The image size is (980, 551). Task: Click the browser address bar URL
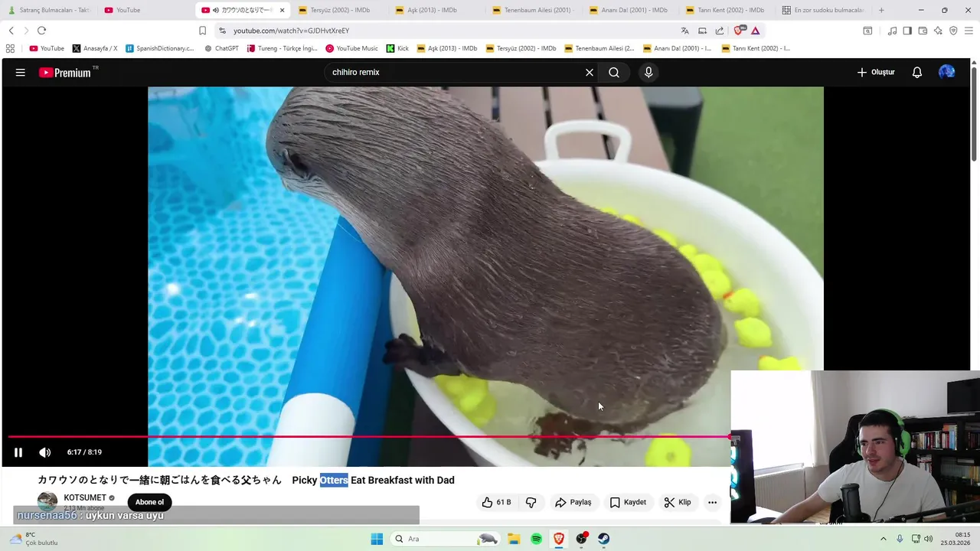click(x=291, y=31)
